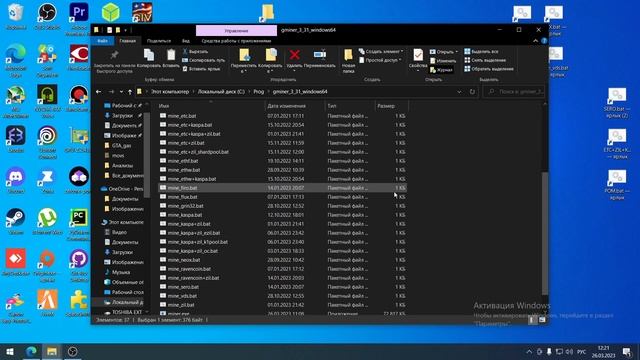Select the file mine_kaspa.bat
The height and width of the screenshot is (360, 640).
pos(185,215)
